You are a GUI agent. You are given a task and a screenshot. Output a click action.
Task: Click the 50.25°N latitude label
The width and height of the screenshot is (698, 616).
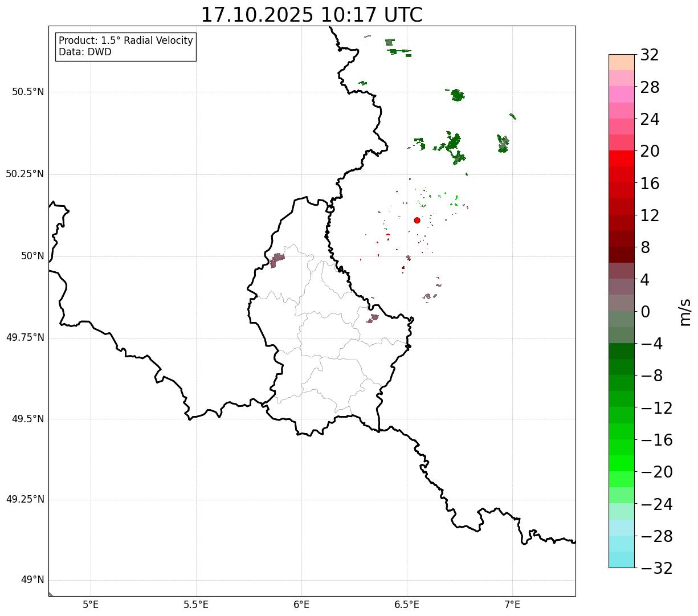click(x=25, y=174)
